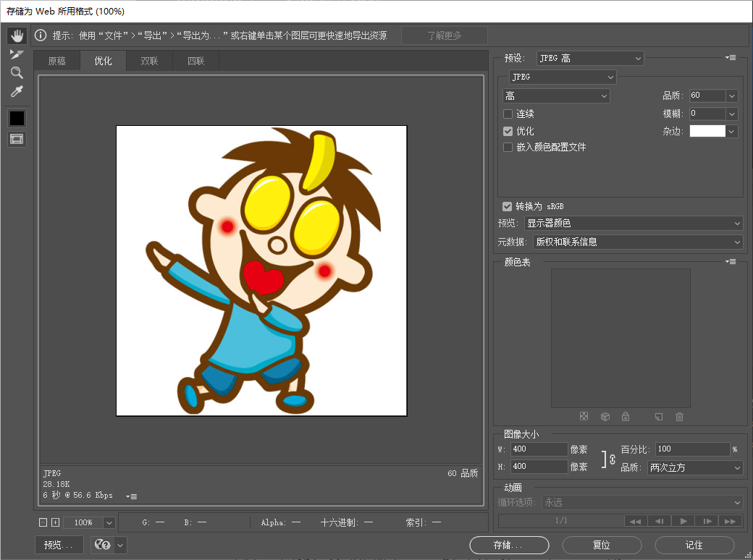The image size is (753, 560).
Task: Click the black eyedropper color swatch
Action: 17,118
